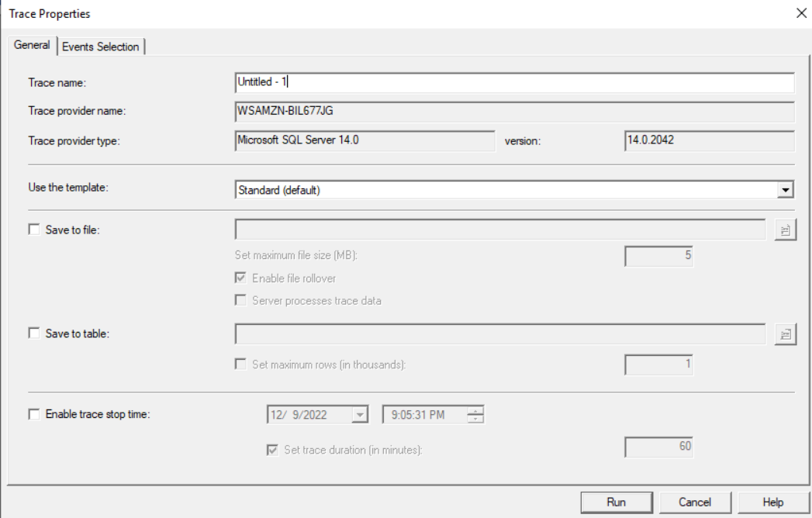Click the version: label

tap(523, 141)
